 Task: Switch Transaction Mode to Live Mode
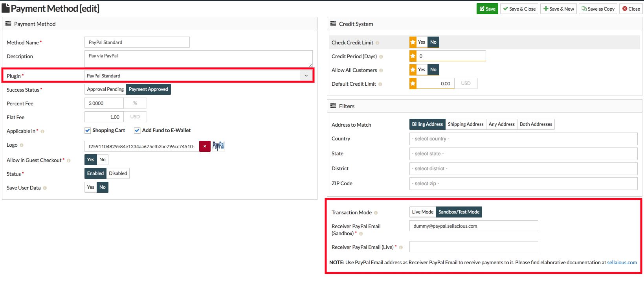point(423,212)
